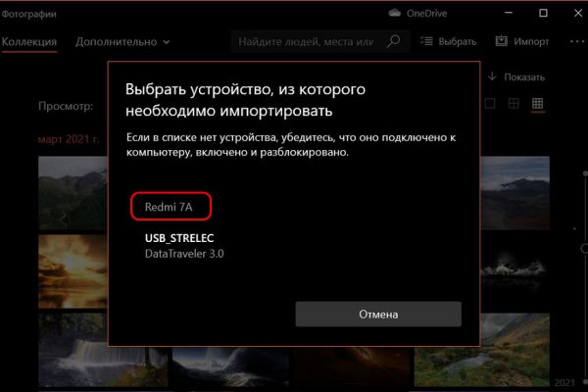This screenshot has width=588, height=392.
Task: Click the search magnifier icon
Action: pyautogui.click(x=393, y=41)
